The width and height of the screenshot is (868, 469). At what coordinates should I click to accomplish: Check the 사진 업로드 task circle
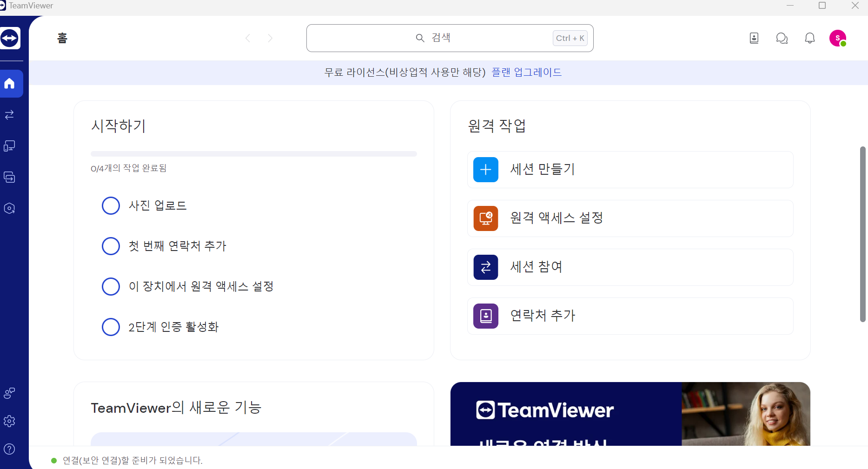(x=111, y=205)
